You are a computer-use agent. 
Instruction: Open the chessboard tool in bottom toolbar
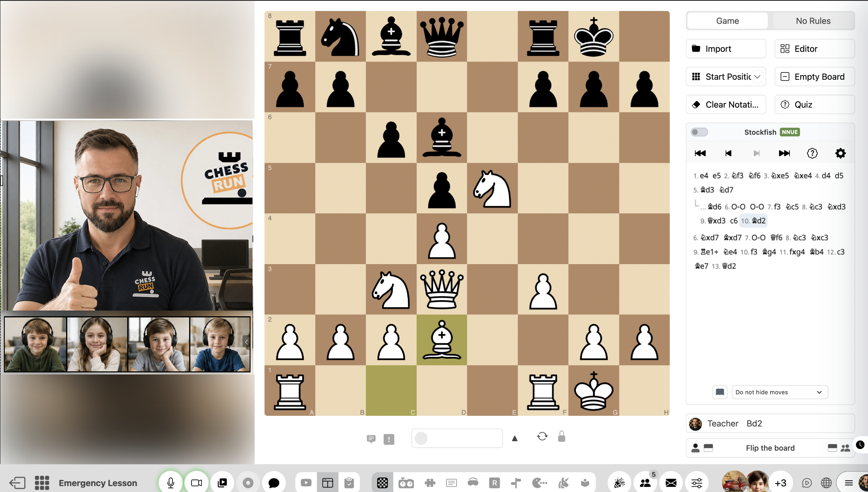[382, 482]
